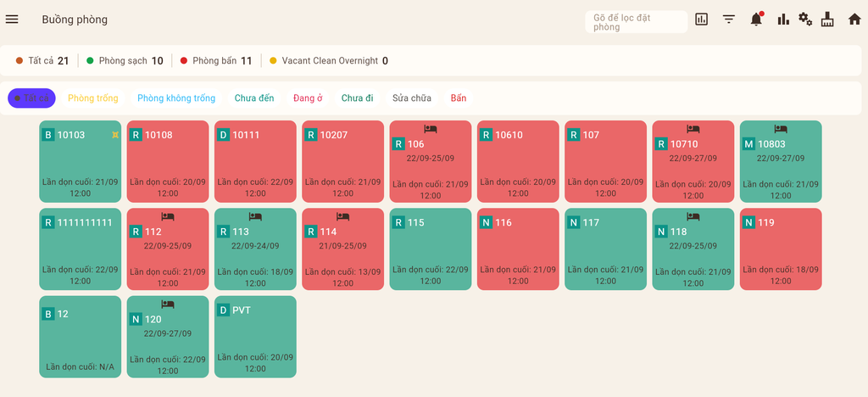868x397 pixels.
Task: Click the bed icon on room 10710
Action: tap(693, 128)
